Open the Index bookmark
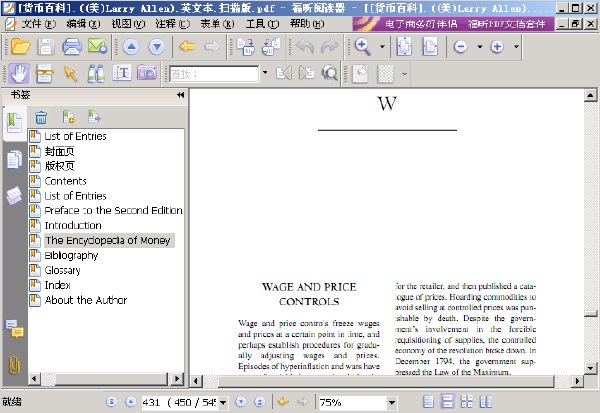Image resolution: width=600 pixels, height=413 pixels. pyautogui.click(x=57, y=285)
